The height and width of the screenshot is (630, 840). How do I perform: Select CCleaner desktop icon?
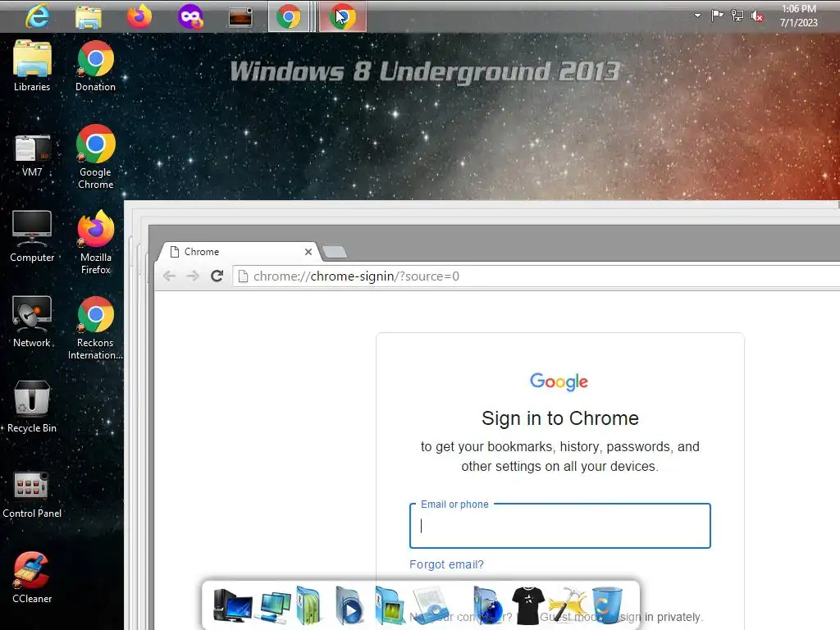coord(32,577)
